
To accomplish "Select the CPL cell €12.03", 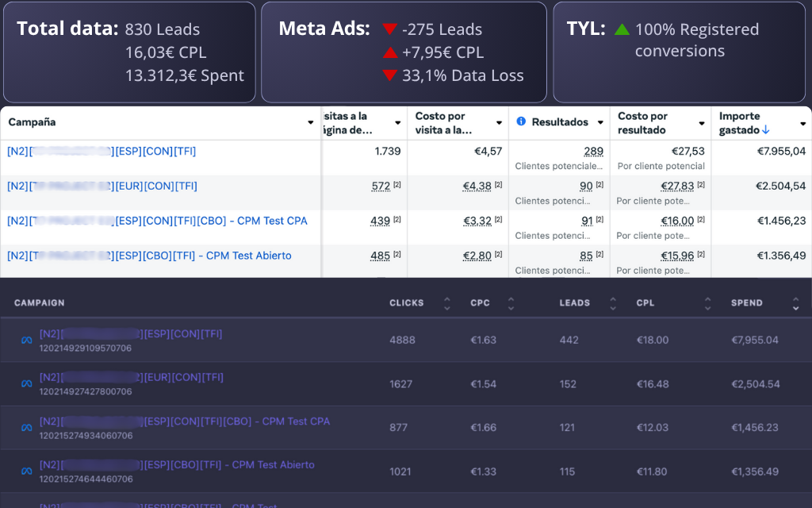I will click(x=653, y=428).
